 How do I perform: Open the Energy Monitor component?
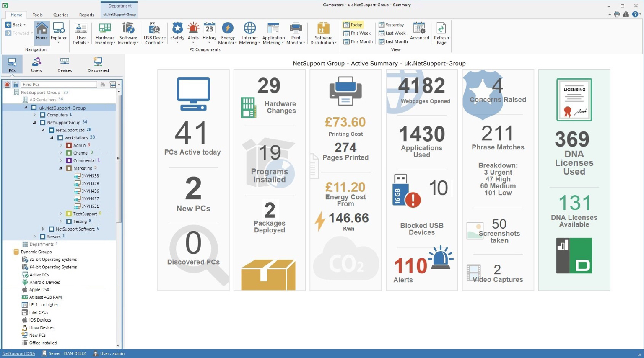point(228,33)
